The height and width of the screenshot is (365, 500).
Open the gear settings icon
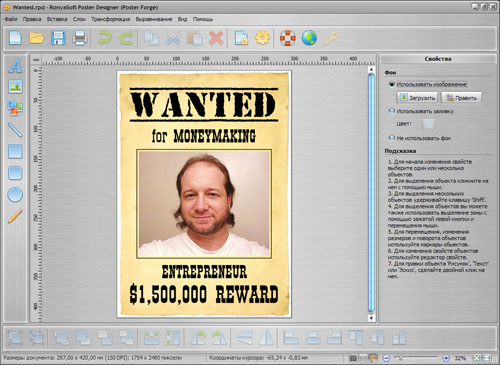pos(263,38)
